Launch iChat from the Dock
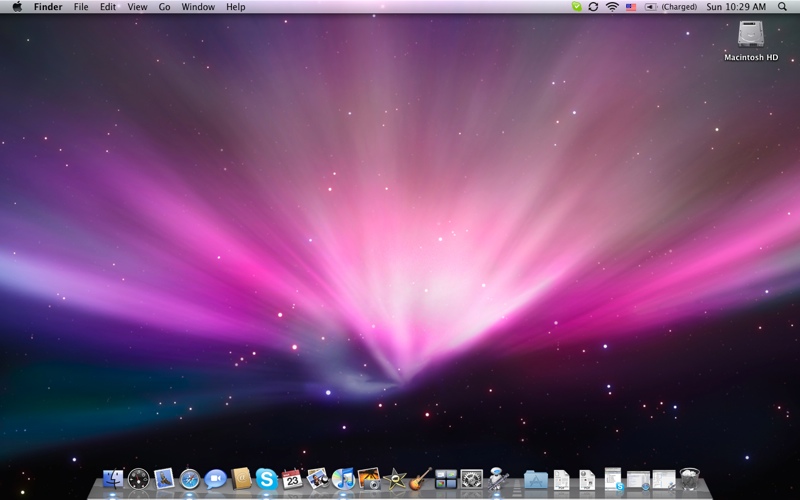The height and width of the screenshot is (500, 800). click(x=215, y=479)
